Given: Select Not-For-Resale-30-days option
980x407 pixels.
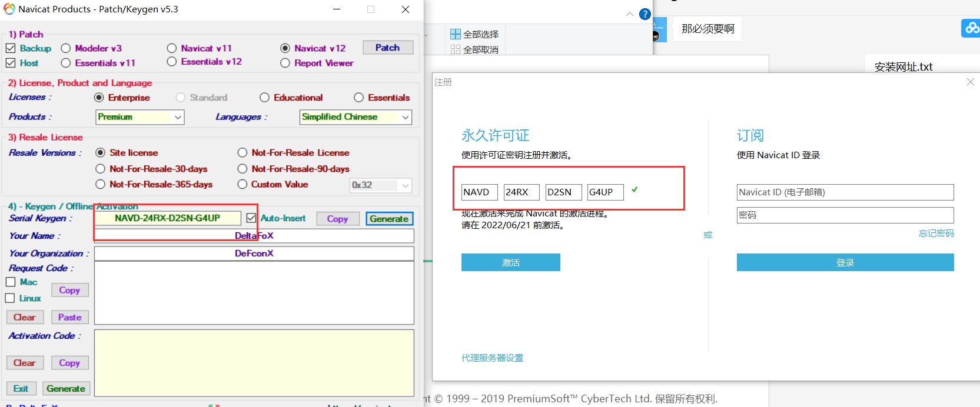Looking at the screenshot, I should point(101,169).
